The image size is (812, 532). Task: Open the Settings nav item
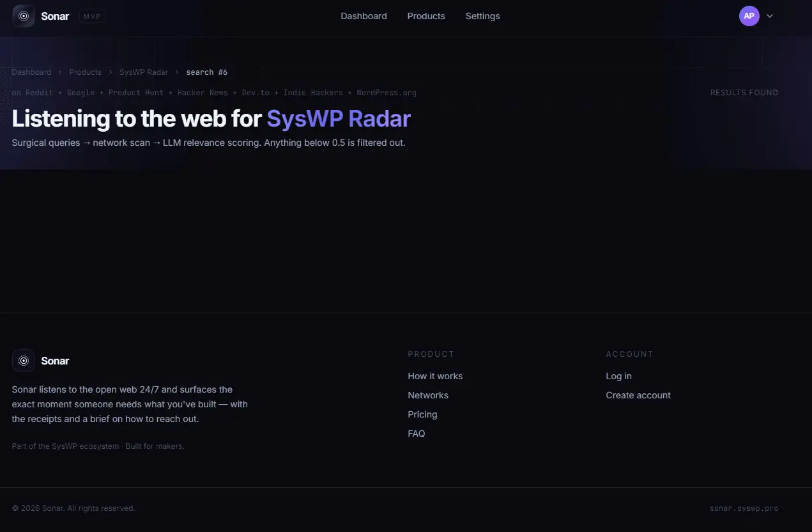point(482,16)
